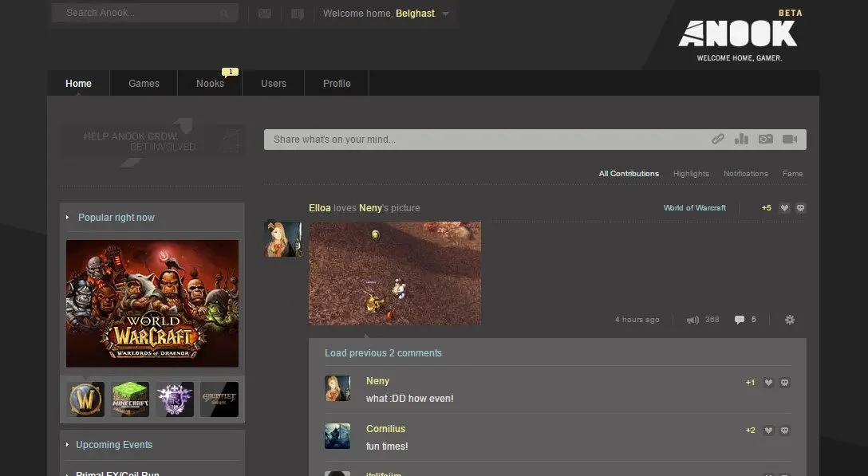This screenshot has height=476, width=868.
Task: Click the comment bubble icon showing 5
Action: click(739, 320)
